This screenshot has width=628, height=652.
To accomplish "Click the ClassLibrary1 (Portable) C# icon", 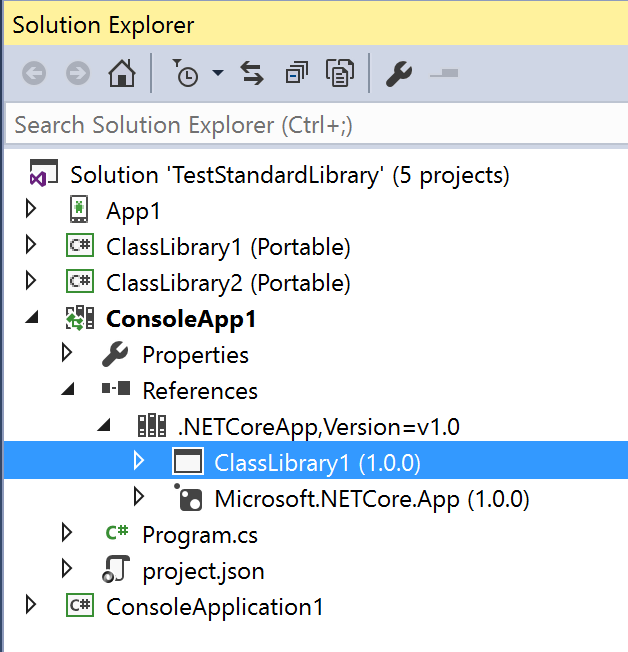I will pyautogui.click(x=80, y=245).
